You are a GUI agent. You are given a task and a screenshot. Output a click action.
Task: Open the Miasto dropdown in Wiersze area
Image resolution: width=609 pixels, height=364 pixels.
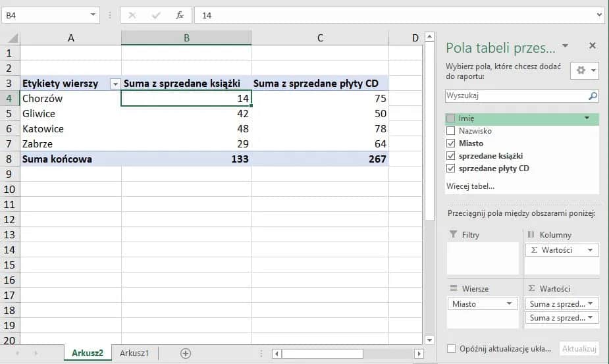(509, 304)
